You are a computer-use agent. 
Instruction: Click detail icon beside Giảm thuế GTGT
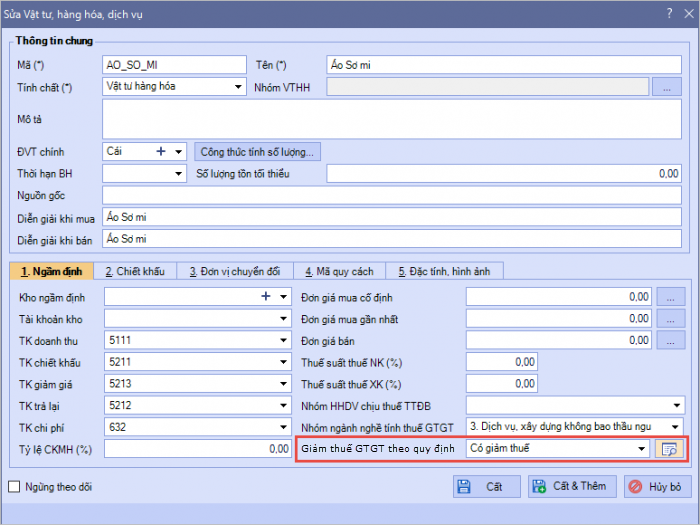pos(667,449)
